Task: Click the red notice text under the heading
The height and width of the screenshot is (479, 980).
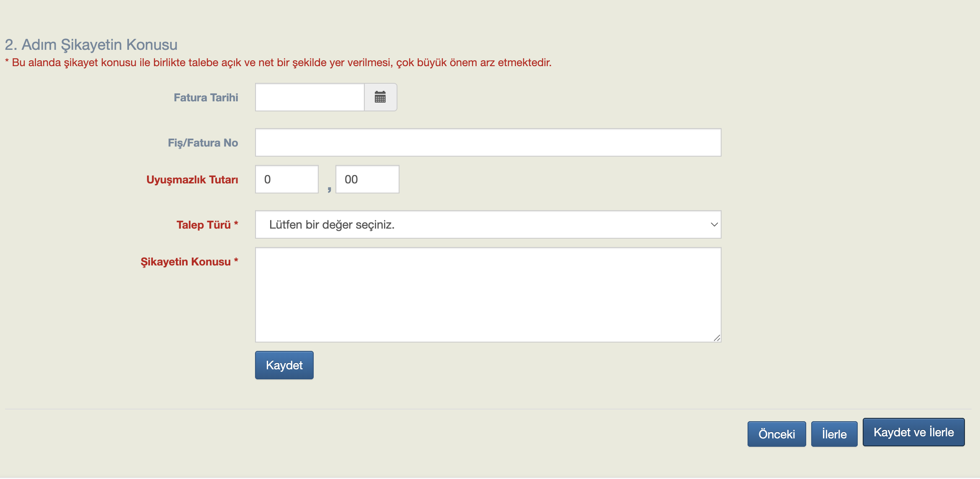Action: pos(278,62)
